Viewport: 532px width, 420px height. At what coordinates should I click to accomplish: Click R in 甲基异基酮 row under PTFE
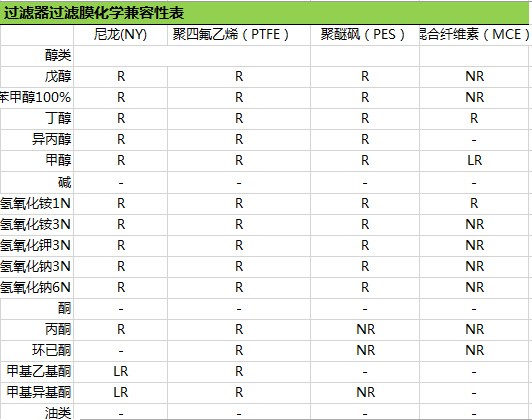pyautogui.click(x=239, y=393)
